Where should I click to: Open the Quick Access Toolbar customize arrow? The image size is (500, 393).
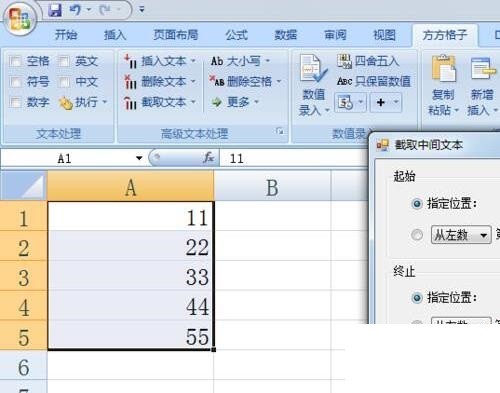[142, 10]
